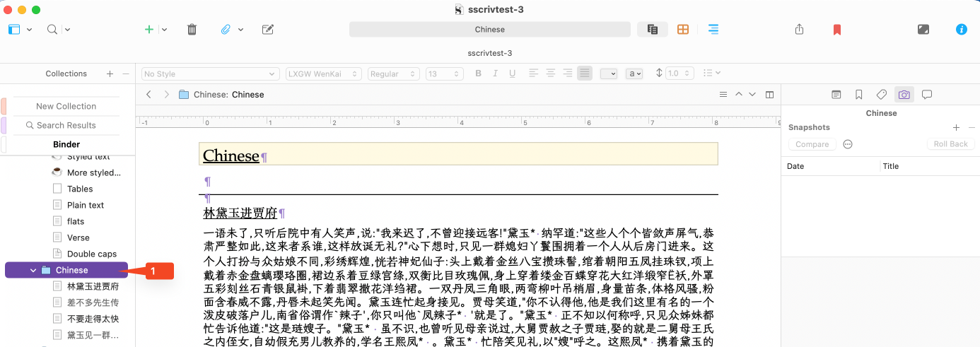The width and height of the screenshot is (980, 347).
Task: Toggle Bold formatting
Action: tap(478, 73)
